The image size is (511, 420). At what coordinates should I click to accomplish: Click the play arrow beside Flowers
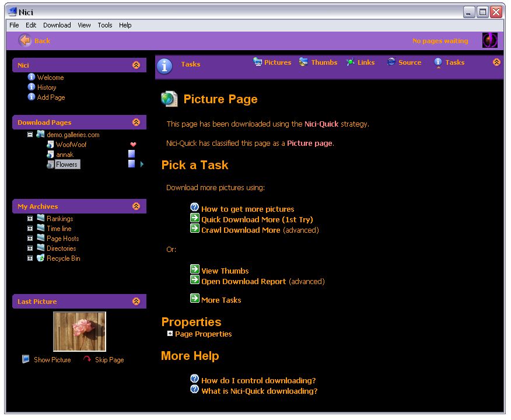142,164
